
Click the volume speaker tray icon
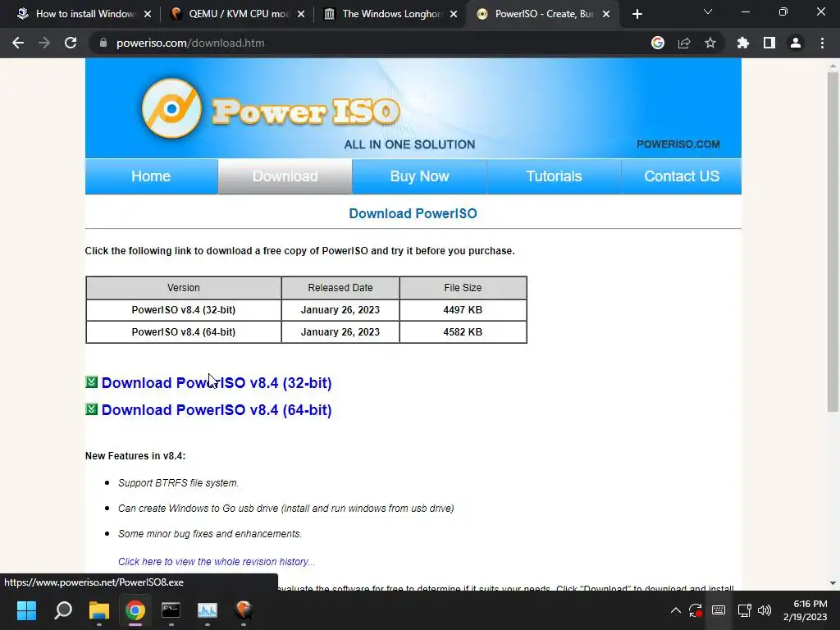coord(765,610)
